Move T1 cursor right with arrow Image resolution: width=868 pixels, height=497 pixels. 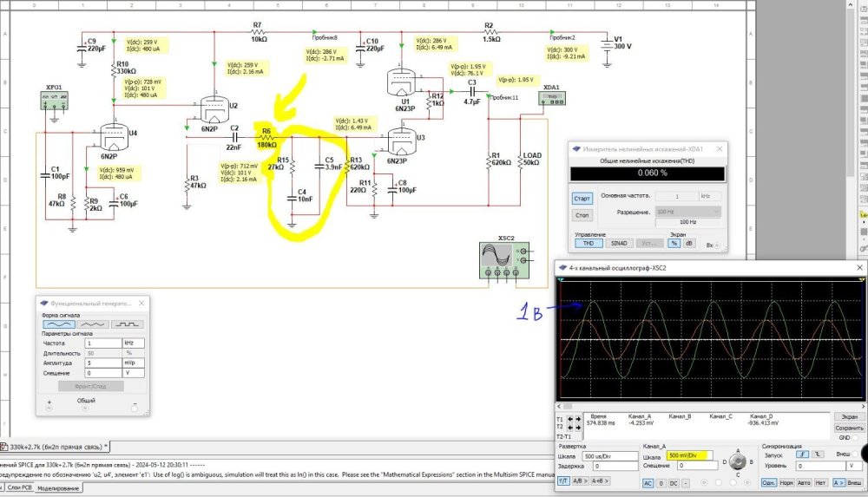578,418
